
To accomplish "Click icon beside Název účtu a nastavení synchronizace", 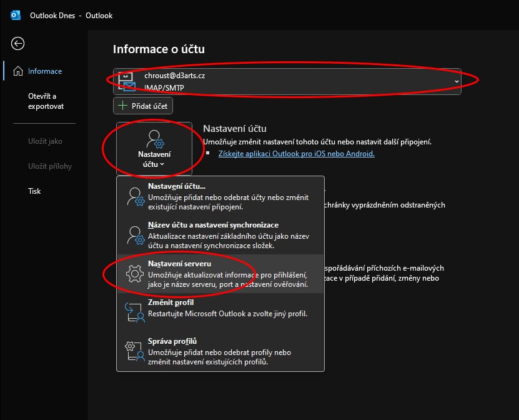I will pyautogui.click(x=136, y=236).
